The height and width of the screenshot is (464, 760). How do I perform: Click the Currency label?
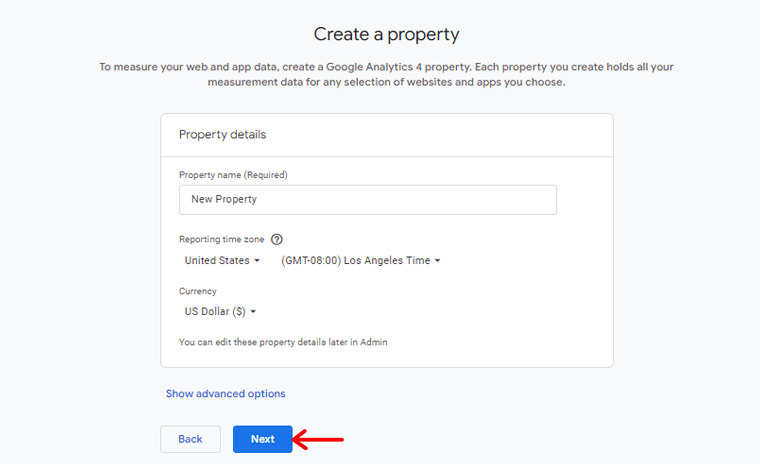198,291
